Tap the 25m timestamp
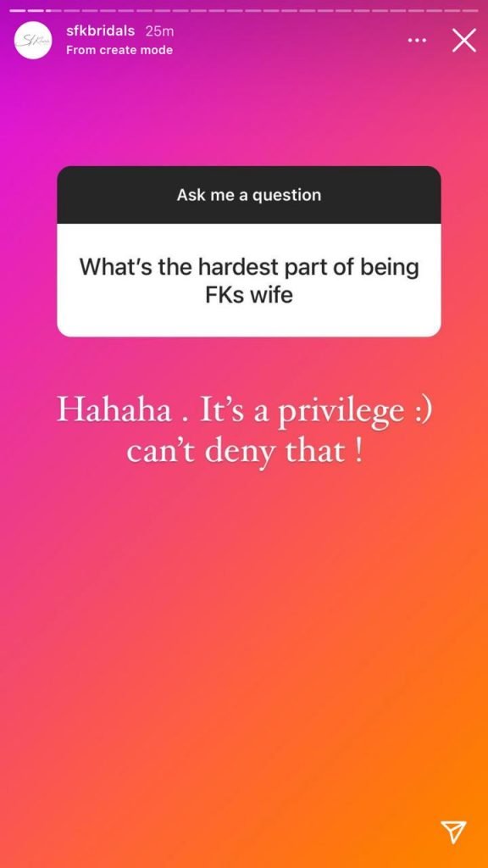This screenshot has height=868, width=488. [x=159, y=31]
